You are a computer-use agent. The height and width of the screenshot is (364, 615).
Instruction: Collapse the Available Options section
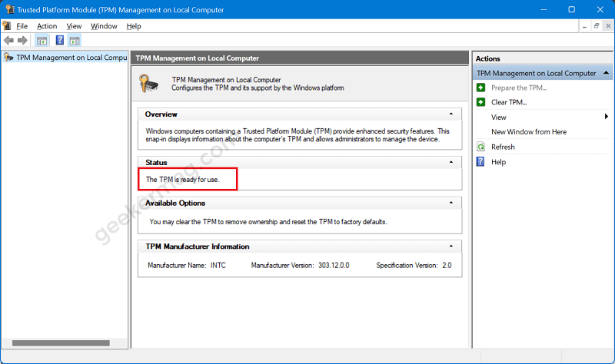[x=451, y=203]
